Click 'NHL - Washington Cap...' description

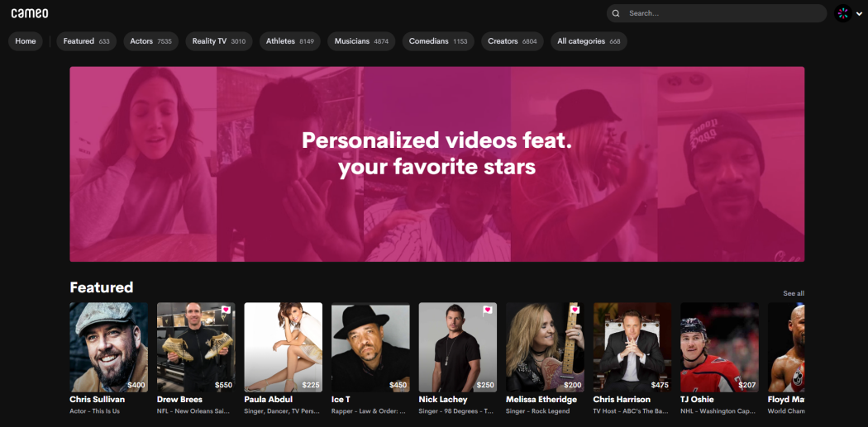click(718, 411)
